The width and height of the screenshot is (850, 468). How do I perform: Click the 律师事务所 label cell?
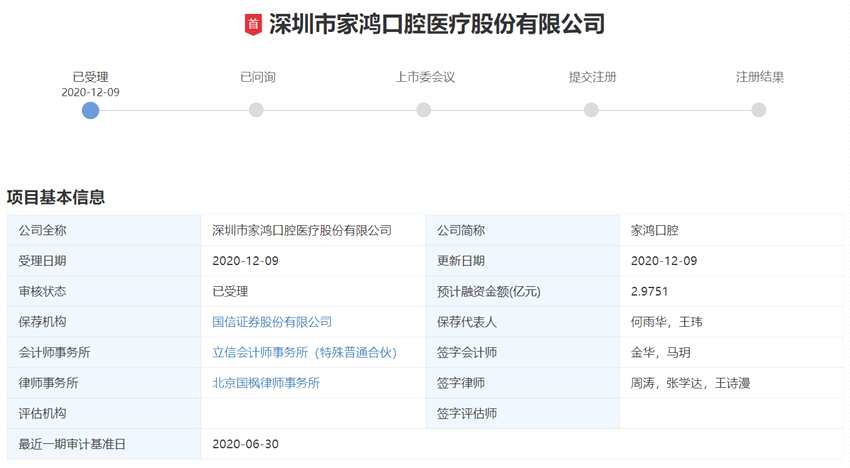(104, 383)
